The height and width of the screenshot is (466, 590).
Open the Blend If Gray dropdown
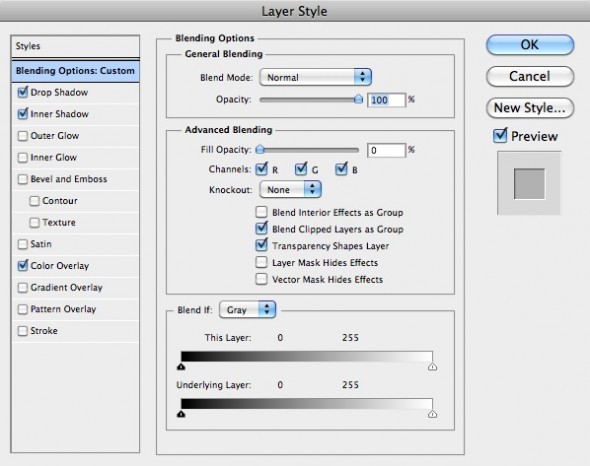coord(247,310)
